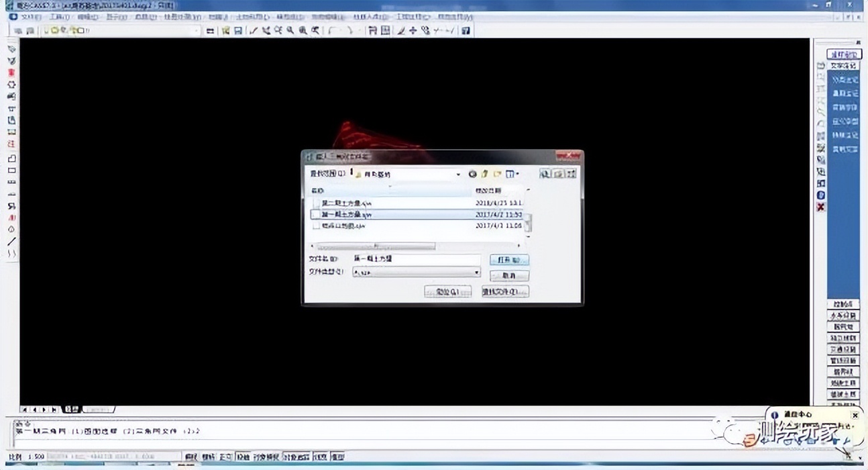Open 控制点 category in right panel
868x470 pixels.
click(x=844, y=304)
